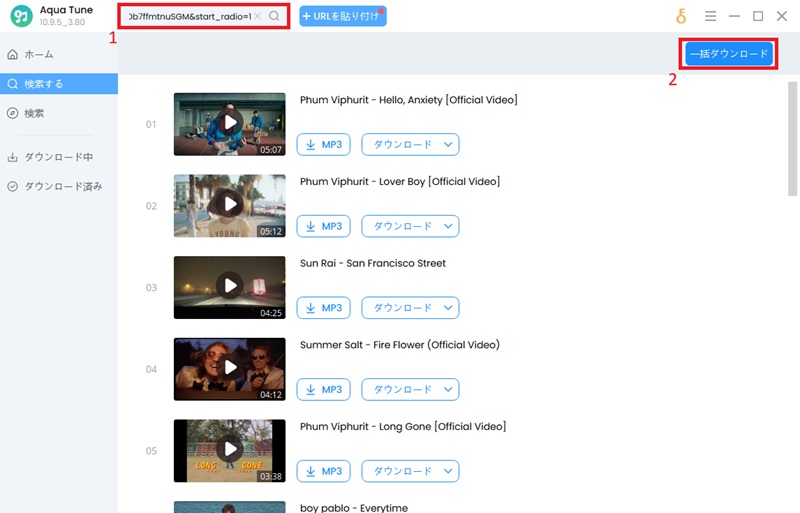The image size is (800, 513).
Task: Download MP3 of Long Gone
Action: point(323,471)
